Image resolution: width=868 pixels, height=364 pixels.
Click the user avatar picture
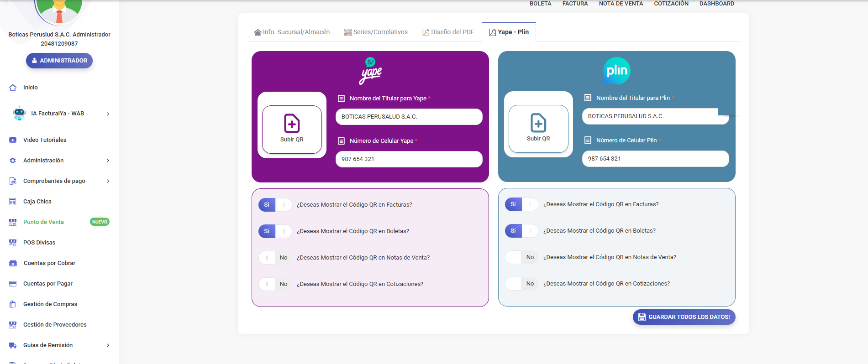click(x=59, y=11)
